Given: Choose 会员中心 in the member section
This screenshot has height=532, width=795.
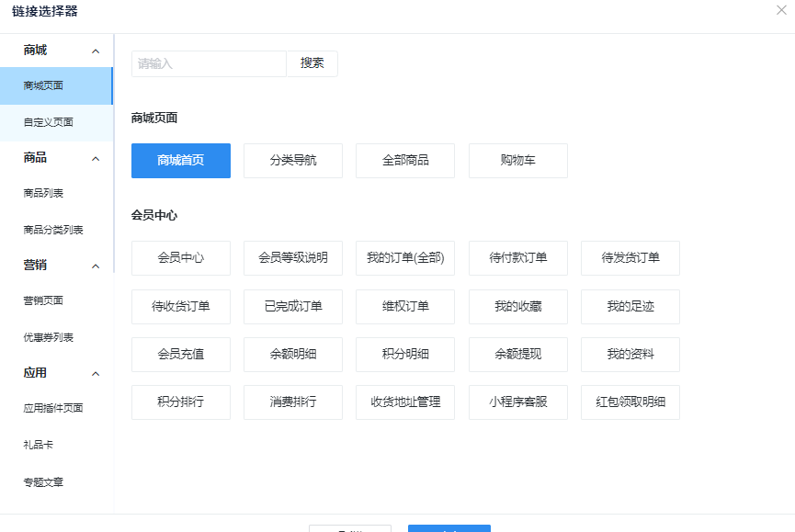Looking at the screenshot, I should [180, 258].
